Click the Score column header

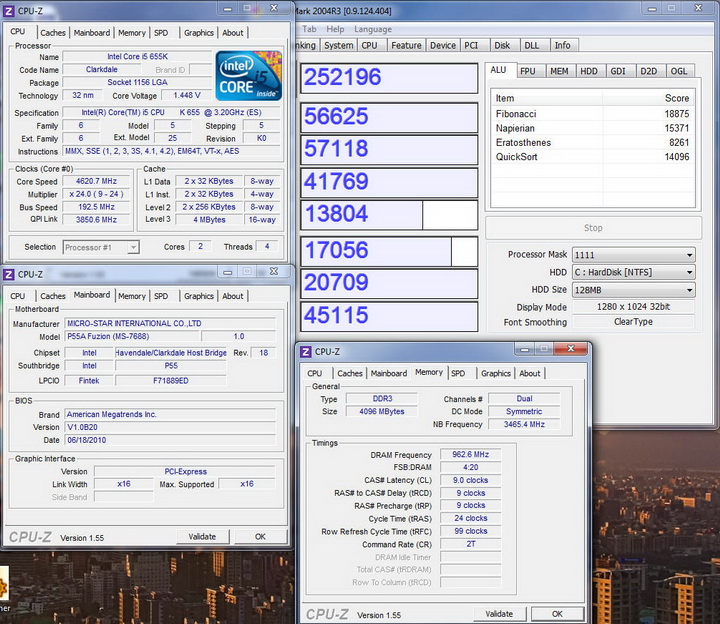[648, 98]
